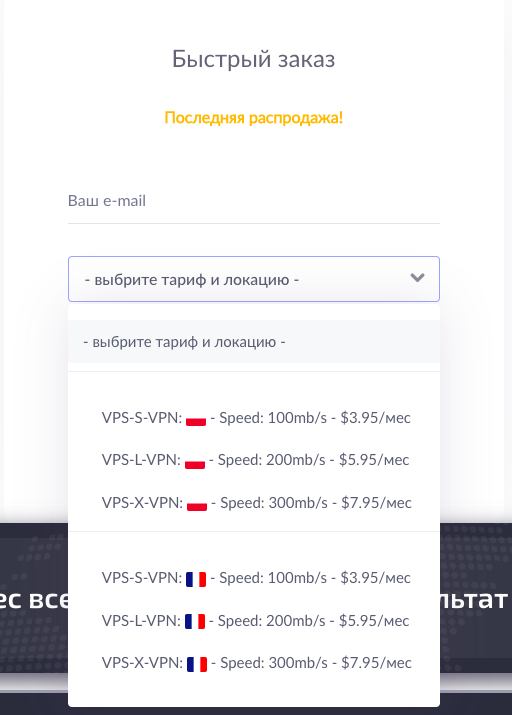Click dark banner text right of dropdown list
This screenshot has height=715, width=512.
coord(474,599)
